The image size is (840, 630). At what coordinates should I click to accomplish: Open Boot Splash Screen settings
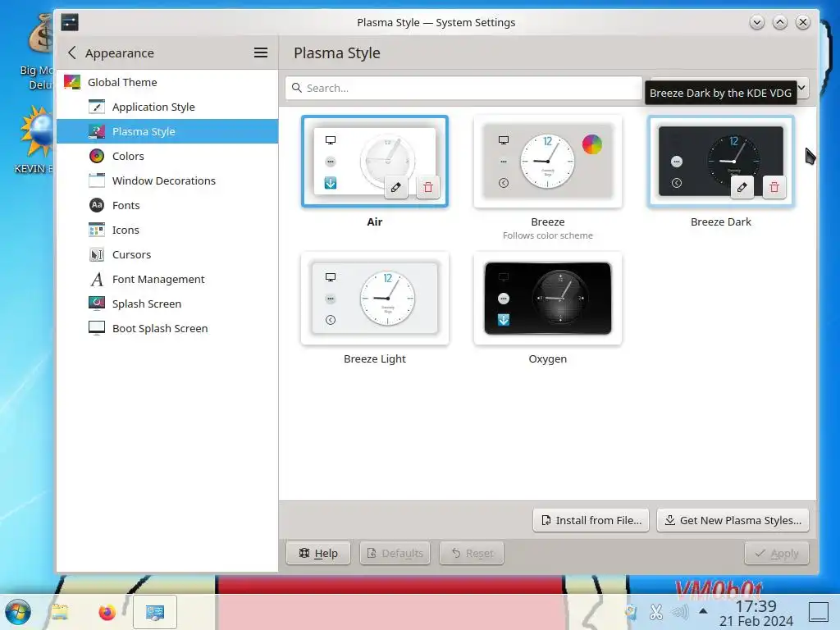pyautogui.click(x=167, y=328)
